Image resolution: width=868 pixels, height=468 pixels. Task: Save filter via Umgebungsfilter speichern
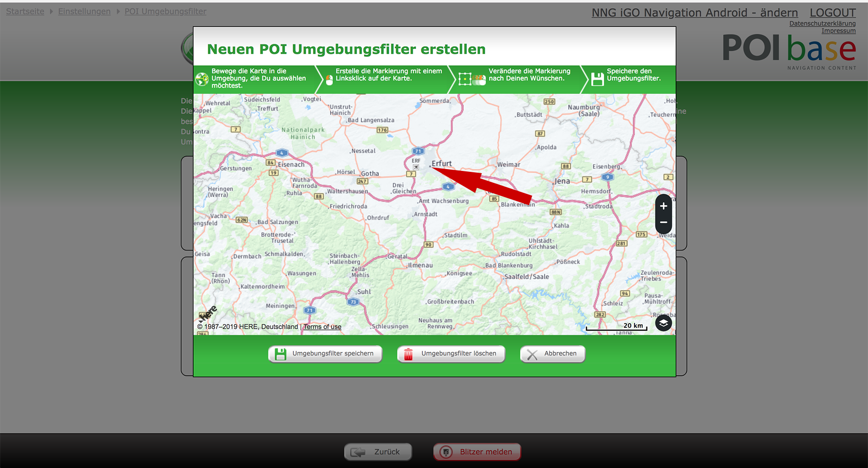pos(325,354)
